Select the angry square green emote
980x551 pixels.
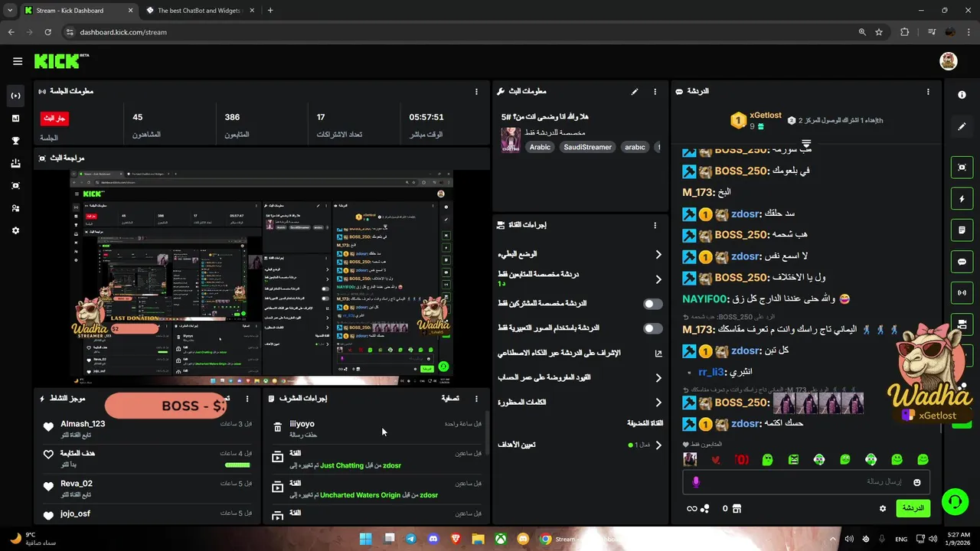(x=793, y=460)
